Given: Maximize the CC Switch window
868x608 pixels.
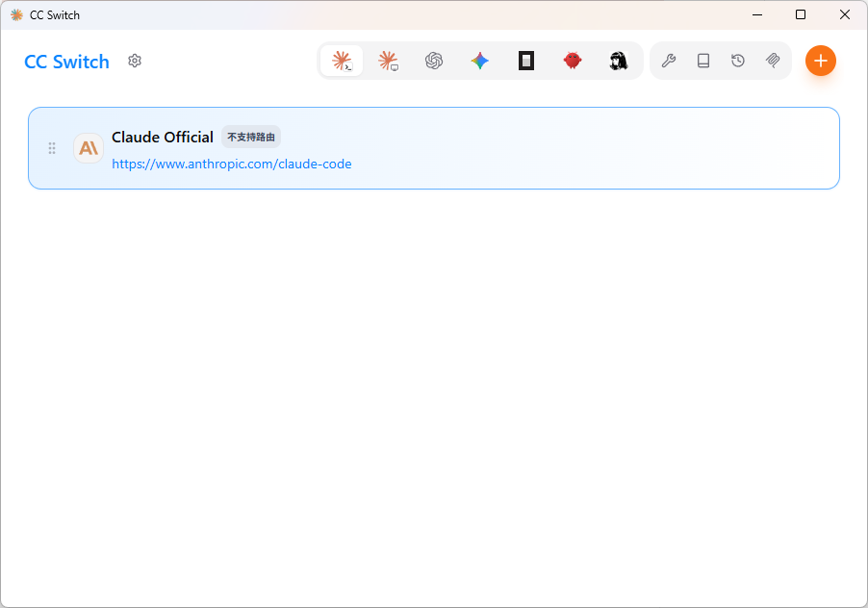Looking at the screenshot, I should (x=801, y=15).
